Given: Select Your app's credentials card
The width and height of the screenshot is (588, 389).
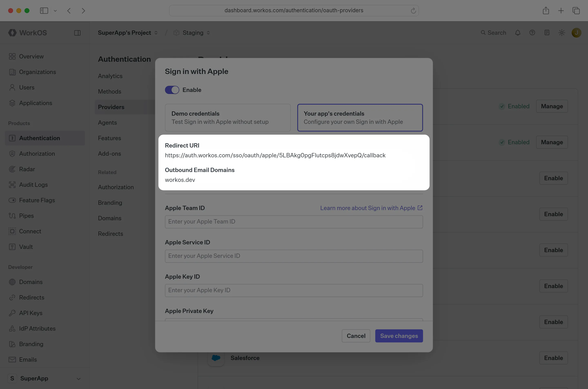Looking at the screenshot, I should [360, 118].
